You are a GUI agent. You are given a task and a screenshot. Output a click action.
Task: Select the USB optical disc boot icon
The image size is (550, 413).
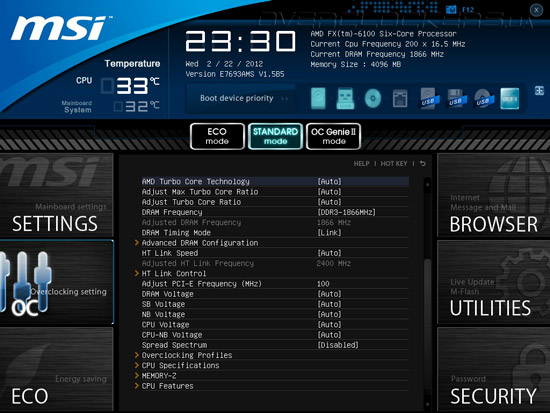click(483, 99)
